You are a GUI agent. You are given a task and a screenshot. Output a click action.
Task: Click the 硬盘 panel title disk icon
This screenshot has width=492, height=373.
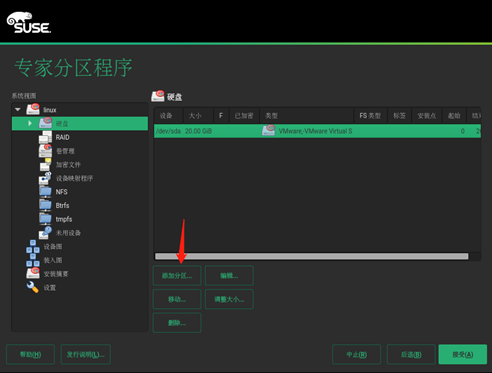(158, 96)
